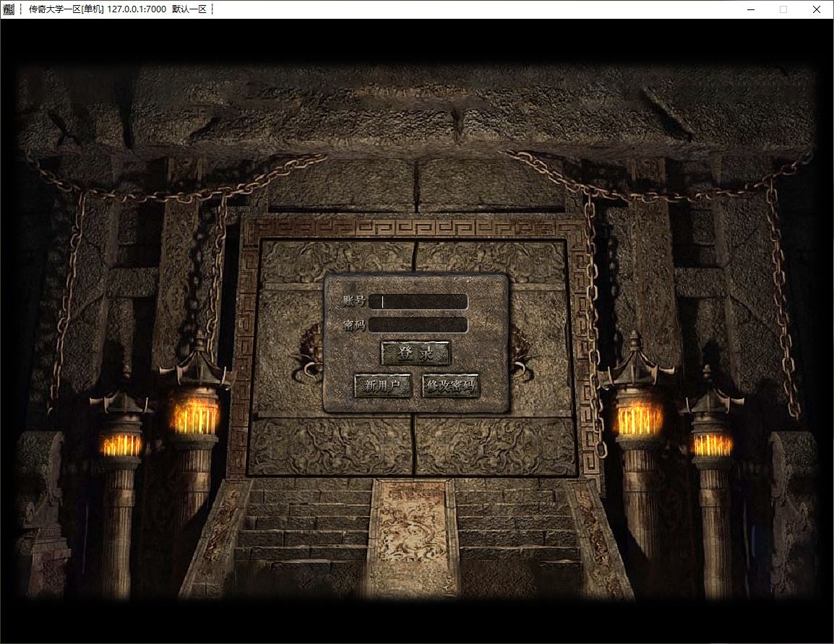Image resolution: width=834 pixels, height=644 pixels.
Task: Click the game app icon in title bar
Action: [x=9, y=9]
